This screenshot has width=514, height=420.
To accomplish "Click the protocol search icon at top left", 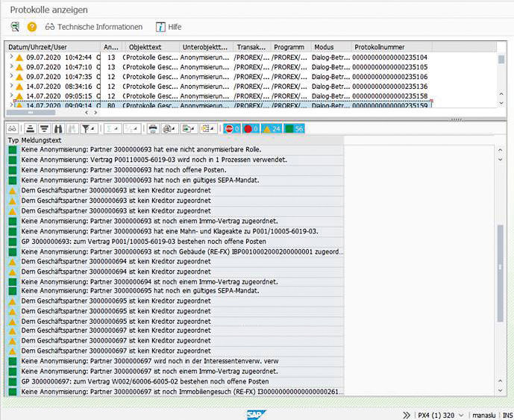I will [15, 27].
